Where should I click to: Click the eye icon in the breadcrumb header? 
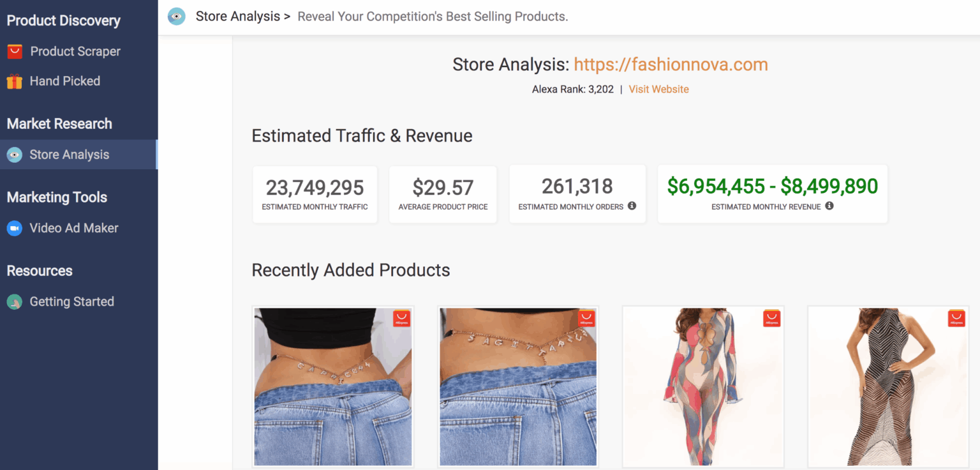coord(176,16)
